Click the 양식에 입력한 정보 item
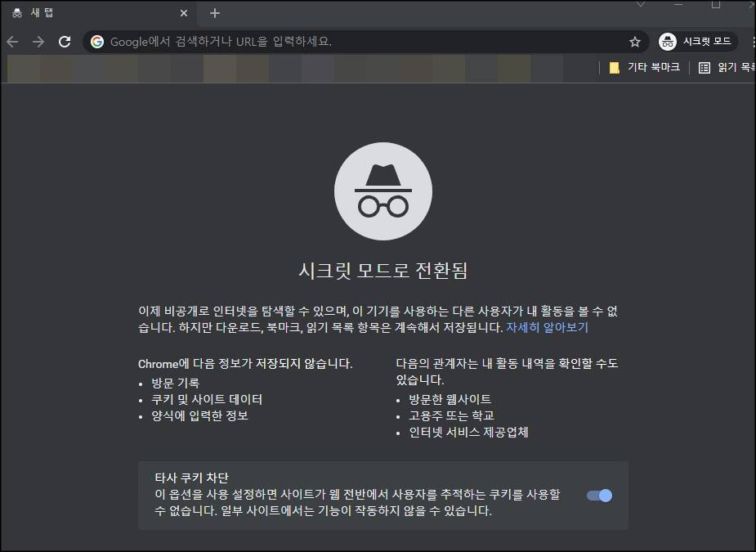Image resolution: width=756 pixels, height=552 pixels. pos(199,416)
